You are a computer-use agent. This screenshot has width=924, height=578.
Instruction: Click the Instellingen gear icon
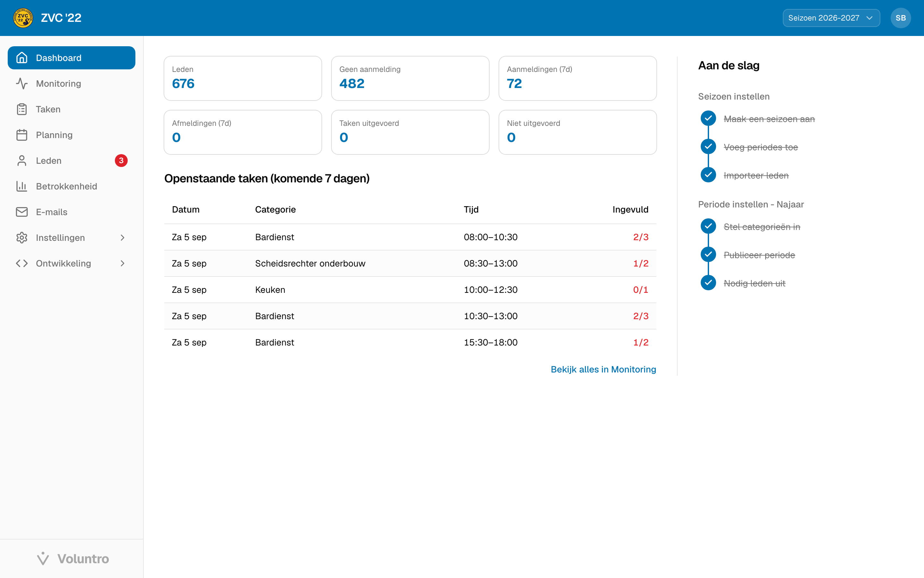pos(22,237)
